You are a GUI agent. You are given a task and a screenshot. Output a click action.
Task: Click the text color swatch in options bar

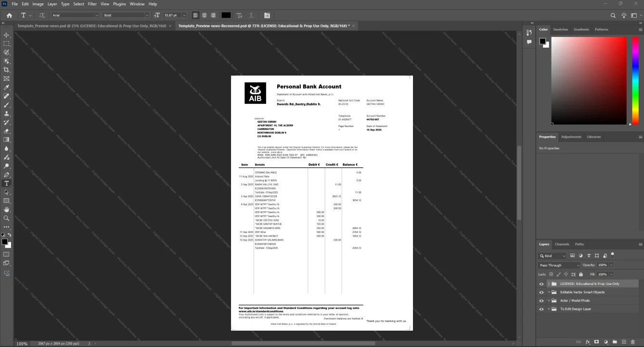(226, 15)
